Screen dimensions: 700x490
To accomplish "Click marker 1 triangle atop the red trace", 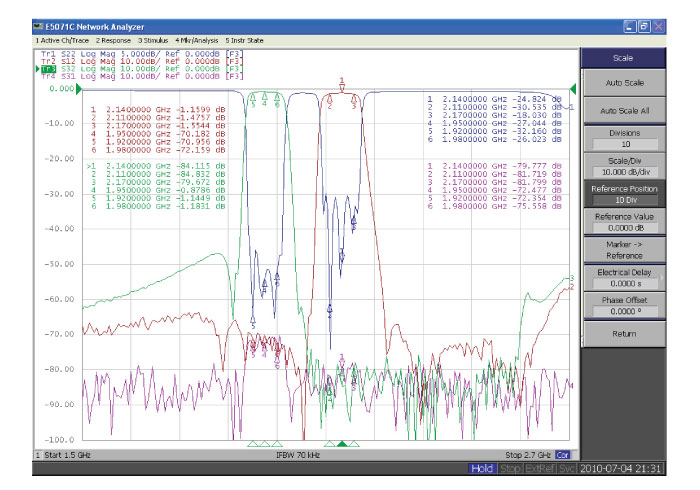I will [342, 88].
